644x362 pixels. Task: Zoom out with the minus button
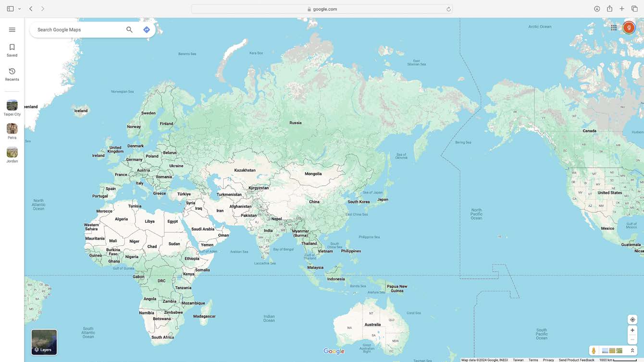(x=632, y=340)
